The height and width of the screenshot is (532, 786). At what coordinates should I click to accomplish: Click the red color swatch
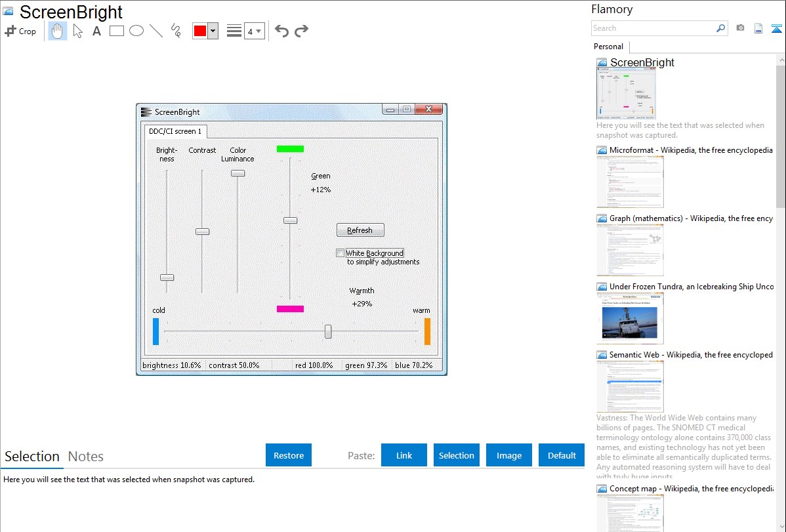200,31
